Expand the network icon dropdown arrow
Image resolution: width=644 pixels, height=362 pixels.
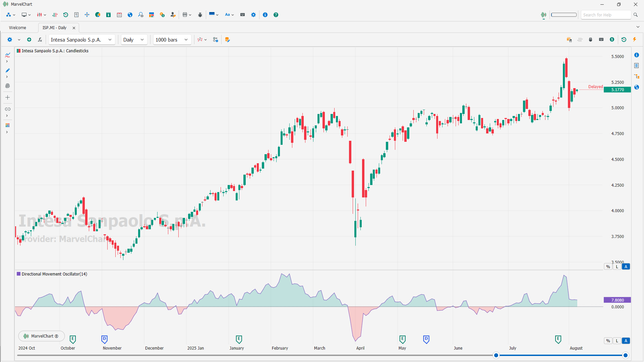point(14,15)
